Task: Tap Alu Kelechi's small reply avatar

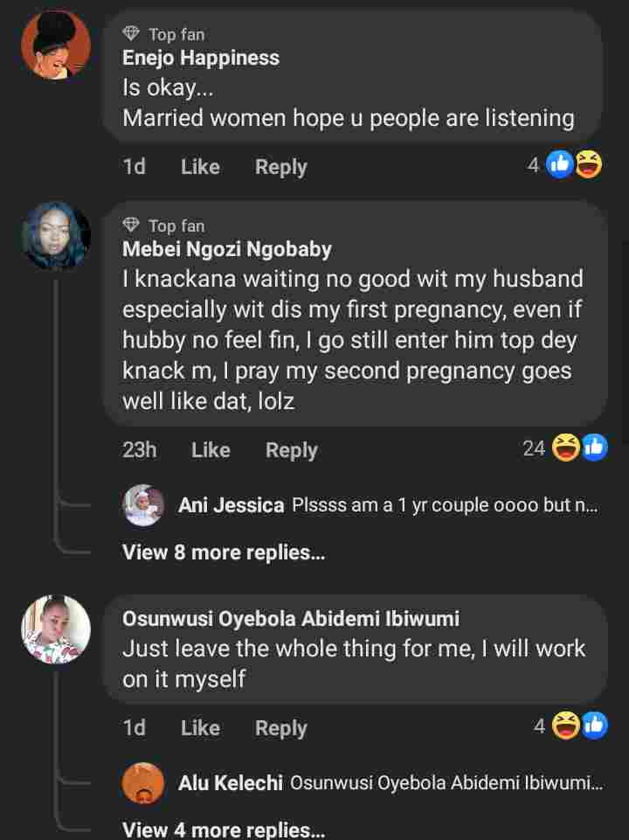Action: click(x=144, y=783)
